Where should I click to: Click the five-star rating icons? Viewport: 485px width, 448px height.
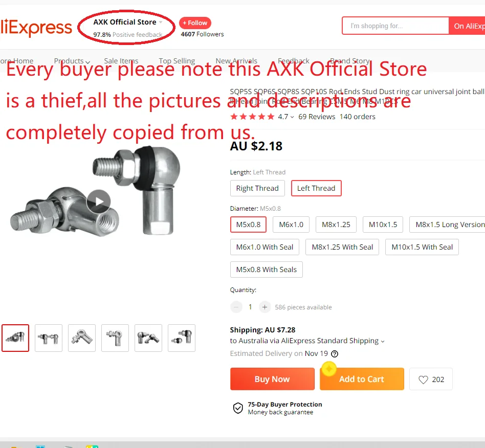pos(252,117)
